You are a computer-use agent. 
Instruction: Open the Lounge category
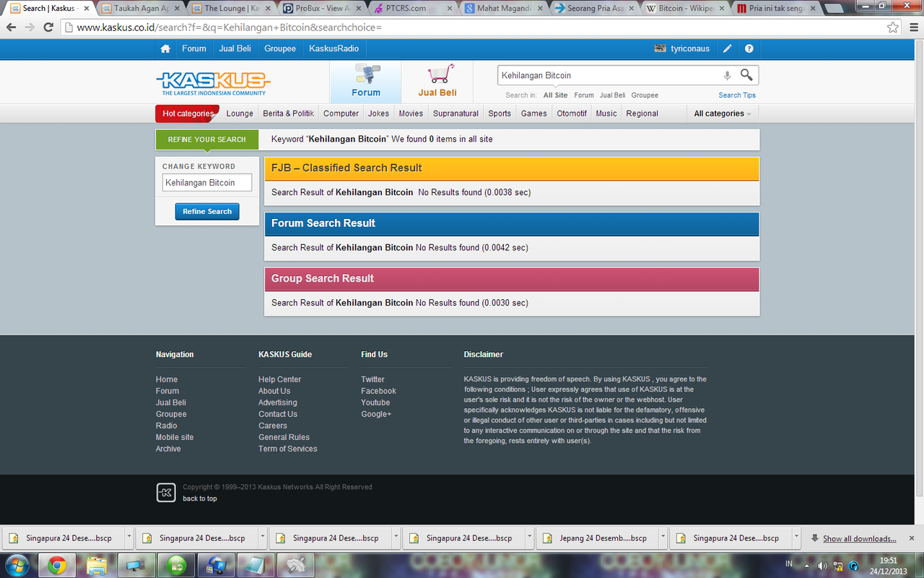tap(240, 113)
